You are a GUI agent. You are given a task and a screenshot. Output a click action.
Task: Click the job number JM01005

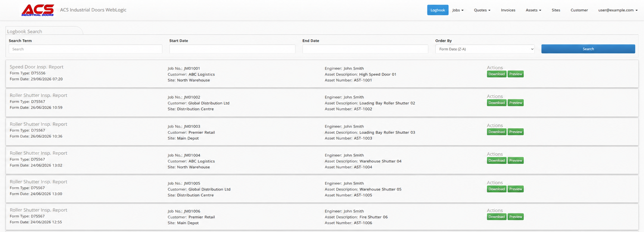coord(192,183)
